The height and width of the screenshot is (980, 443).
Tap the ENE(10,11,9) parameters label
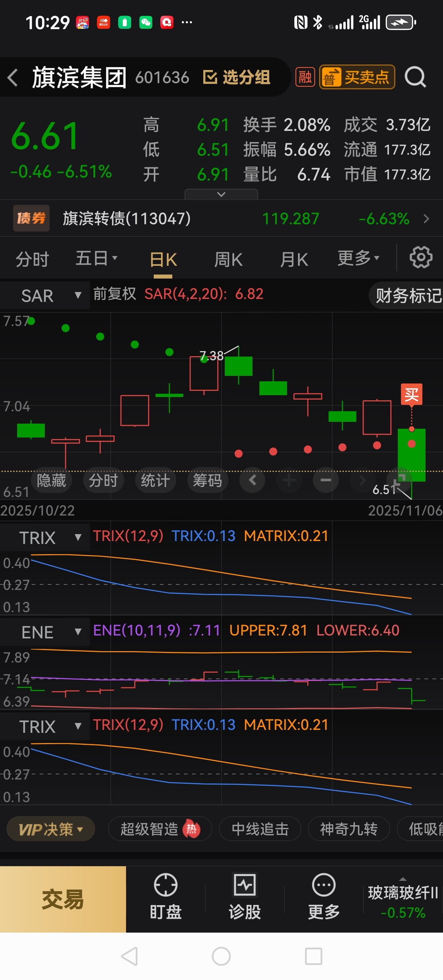137,630
